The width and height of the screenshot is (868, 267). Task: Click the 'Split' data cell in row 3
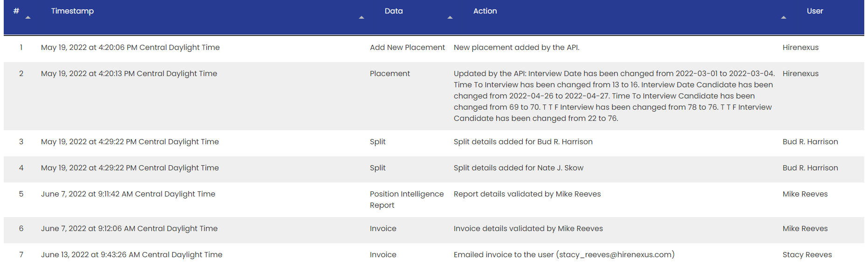point(378,141)
